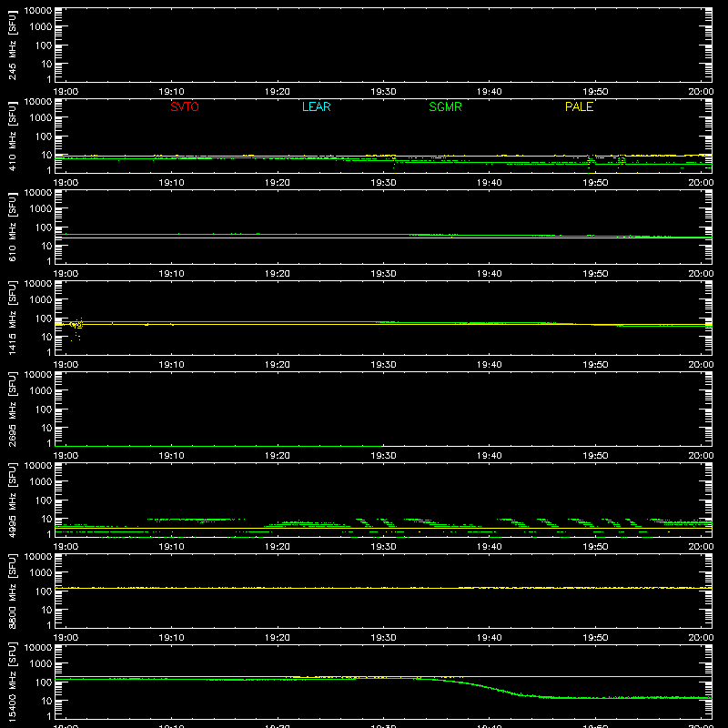
Task: Click 19:10 time label under 610 MHz panel
Action: click(171, 274)
